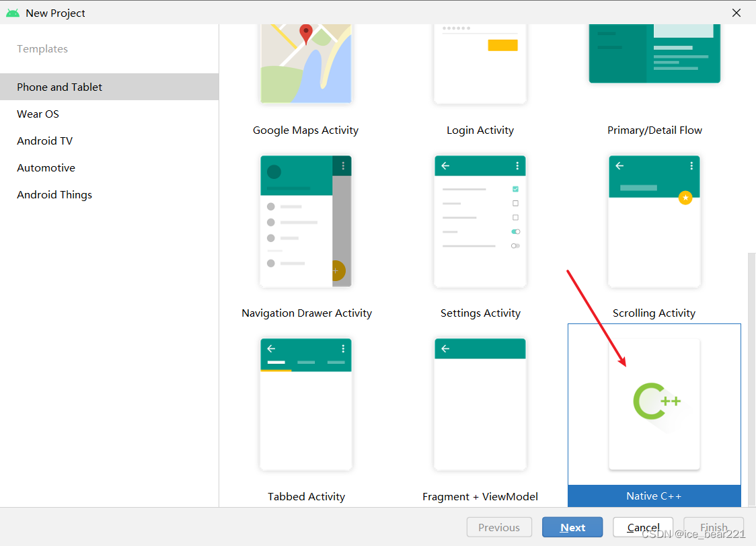The width and height of the screenshot is (756, 546).
Task: Click the Tabbed Activity label
Action: pos(306,496)
